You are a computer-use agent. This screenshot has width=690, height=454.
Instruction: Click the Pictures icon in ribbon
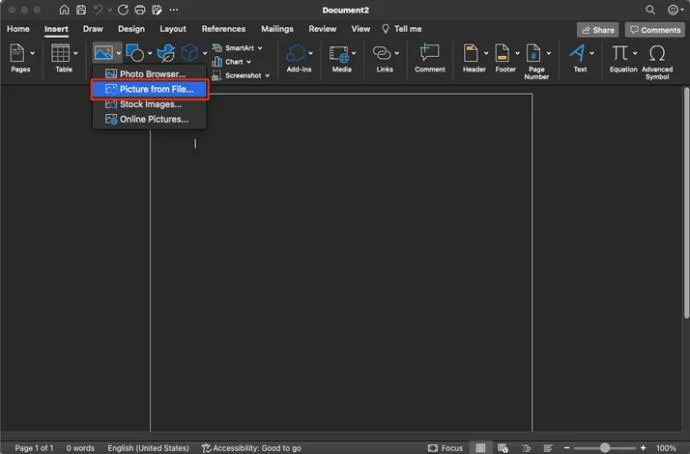pyautogui.click(x=104, y=53)
